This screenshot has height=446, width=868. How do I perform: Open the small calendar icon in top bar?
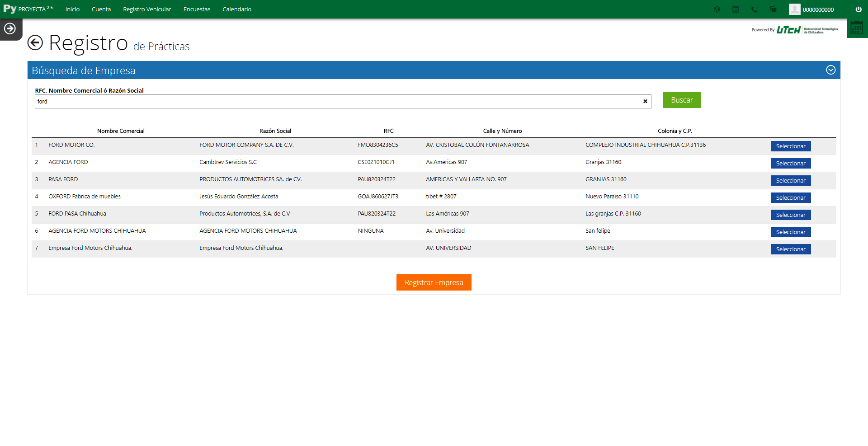tap(736, 9)
